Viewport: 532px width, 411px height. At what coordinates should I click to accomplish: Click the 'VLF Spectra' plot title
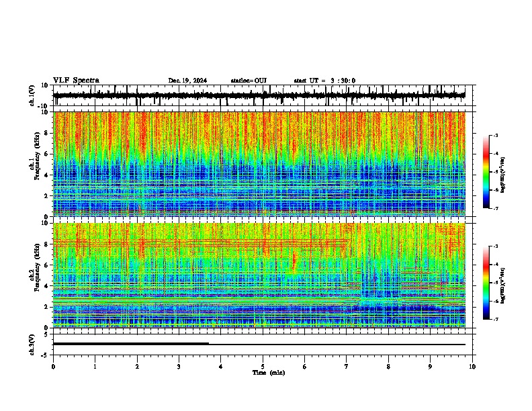pos(76,80)
